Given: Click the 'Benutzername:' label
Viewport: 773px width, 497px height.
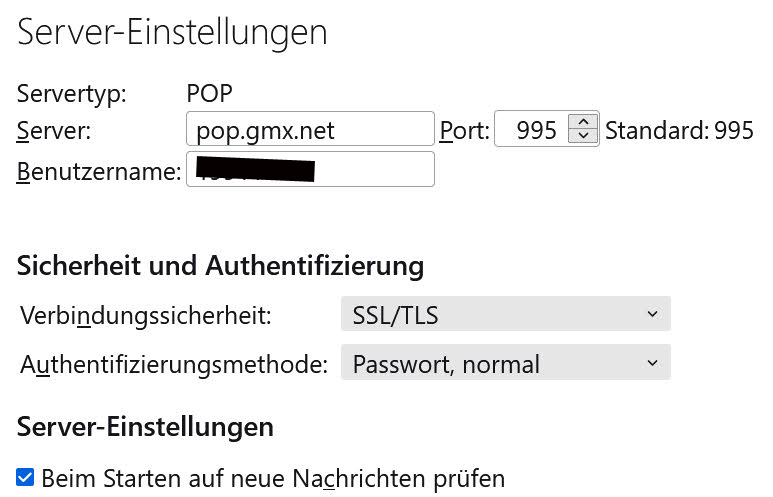Looking at the screenshot, I should point(99,172).
